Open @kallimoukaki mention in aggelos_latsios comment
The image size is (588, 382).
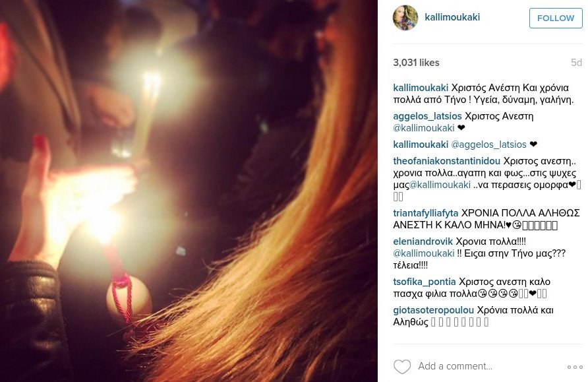pyautogui.click(x=424, y=129)
